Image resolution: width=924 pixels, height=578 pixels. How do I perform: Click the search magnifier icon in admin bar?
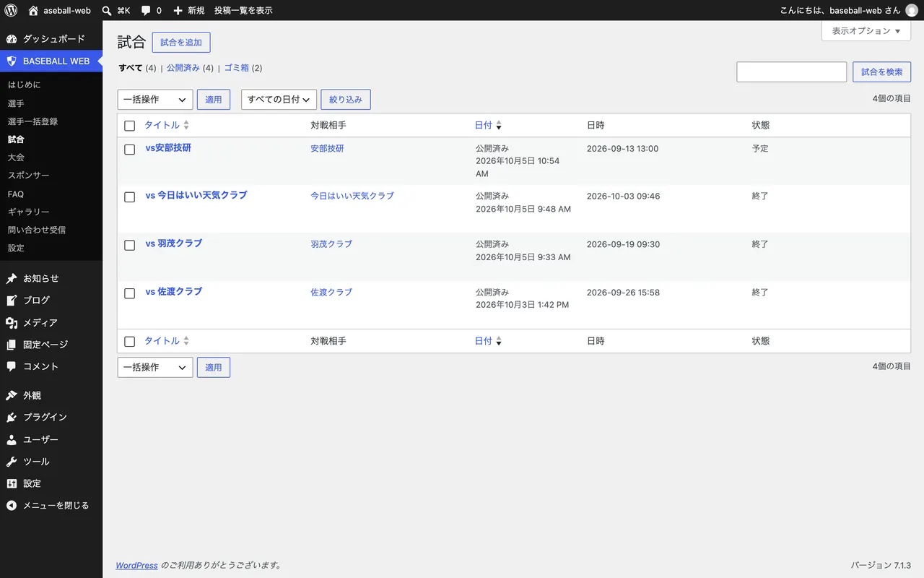[x=107, y=10]
